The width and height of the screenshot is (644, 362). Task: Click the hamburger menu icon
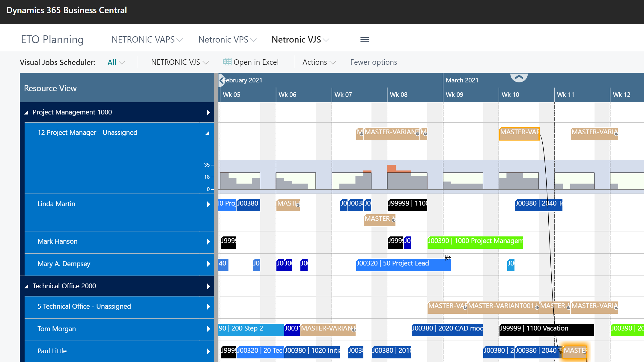[x=365, y=39]
